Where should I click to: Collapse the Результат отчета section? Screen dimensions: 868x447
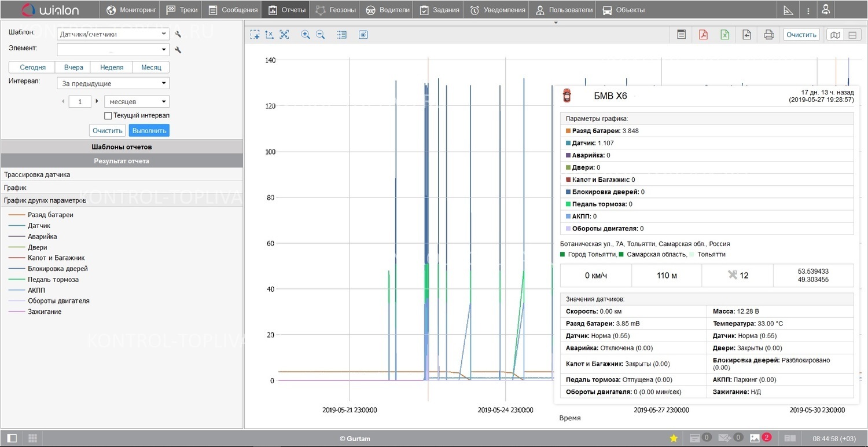coord(122,161)
